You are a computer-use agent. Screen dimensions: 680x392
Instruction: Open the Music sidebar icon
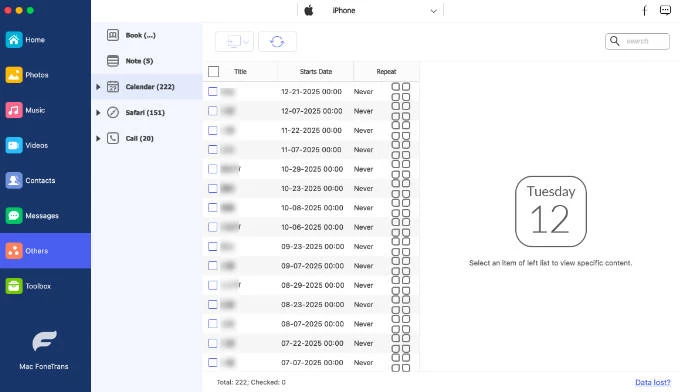14,110
